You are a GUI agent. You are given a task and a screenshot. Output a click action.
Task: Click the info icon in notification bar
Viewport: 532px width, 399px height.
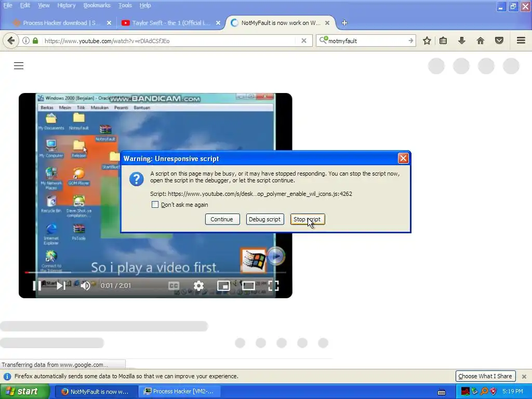[x=7, y=376]
